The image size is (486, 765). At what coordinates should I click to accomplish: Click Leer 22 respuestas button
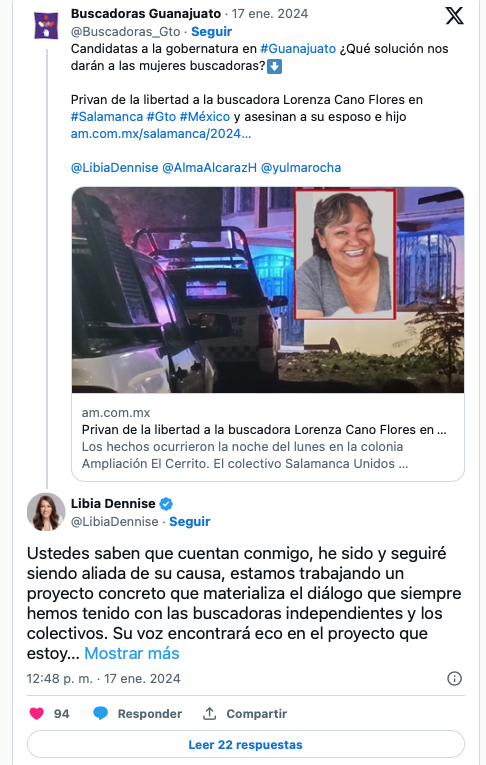pos(245,745)
